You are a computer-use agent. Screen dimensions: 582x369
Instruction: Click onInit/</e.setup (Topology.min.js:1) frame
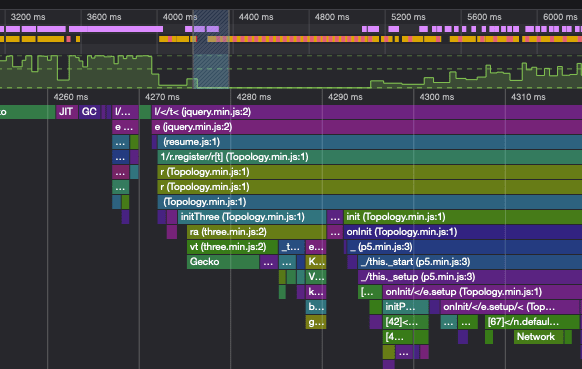click(x=482, y=292)
